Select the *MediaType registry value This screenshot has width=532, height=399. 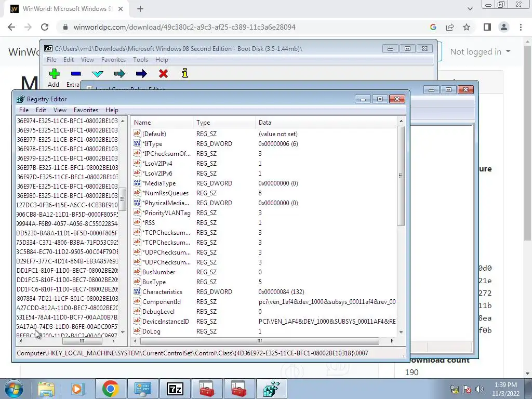tap(159, 183)
